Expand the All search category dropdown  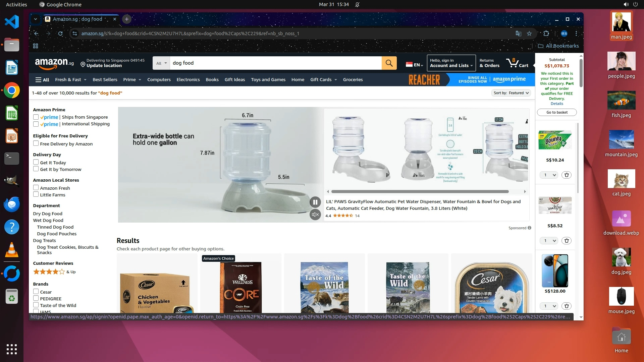point(161,63)
